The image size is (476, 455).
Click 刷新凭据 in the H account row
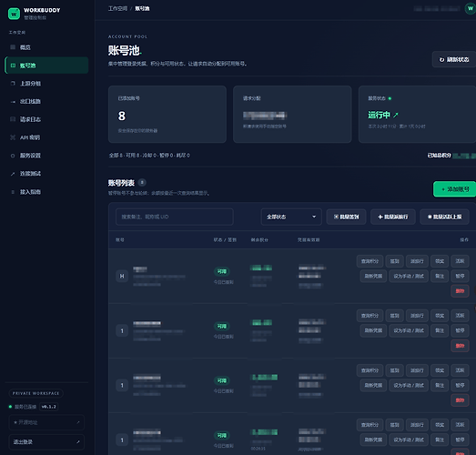coord(373,276)
